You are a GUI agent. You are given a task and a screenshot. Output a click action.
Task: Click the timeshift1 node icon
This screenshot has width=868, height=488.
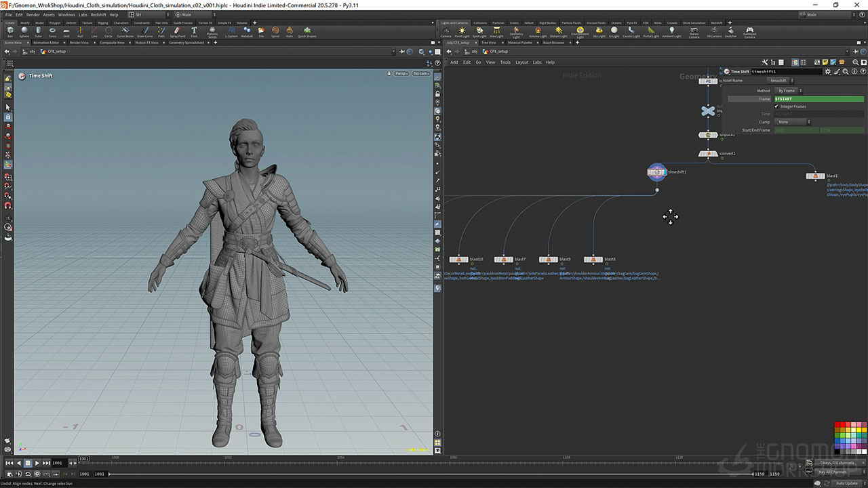point(656,172)
